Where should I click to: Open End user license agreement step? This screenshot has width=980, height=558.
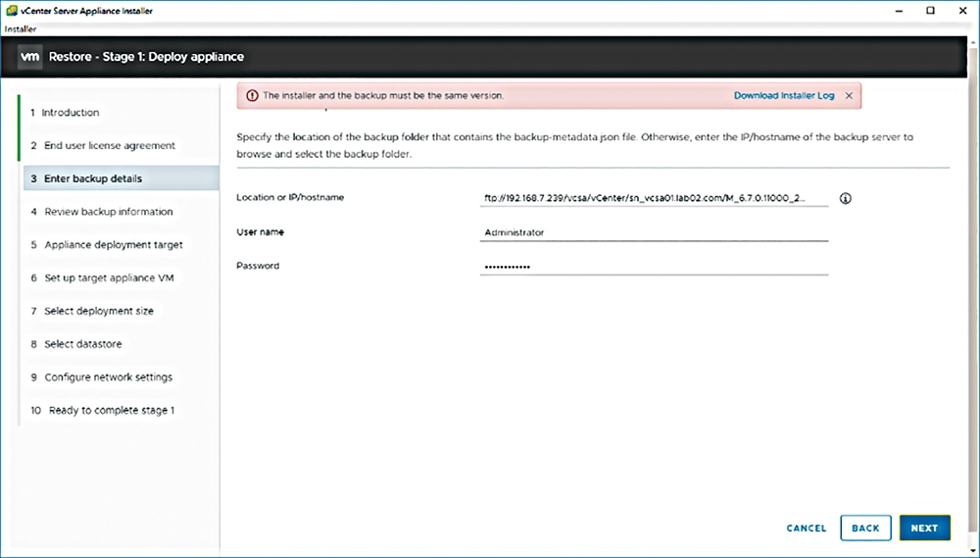[x=103, y=146]
